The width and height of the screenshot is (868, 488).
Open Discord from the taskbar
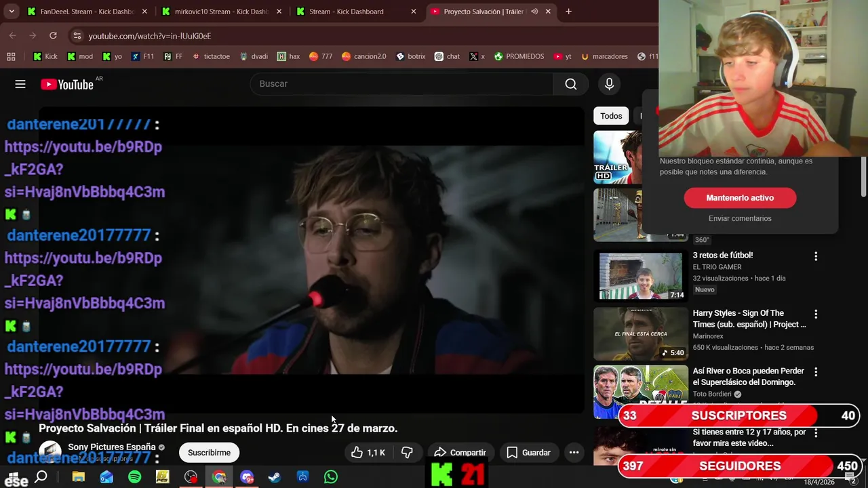point(247,477)
